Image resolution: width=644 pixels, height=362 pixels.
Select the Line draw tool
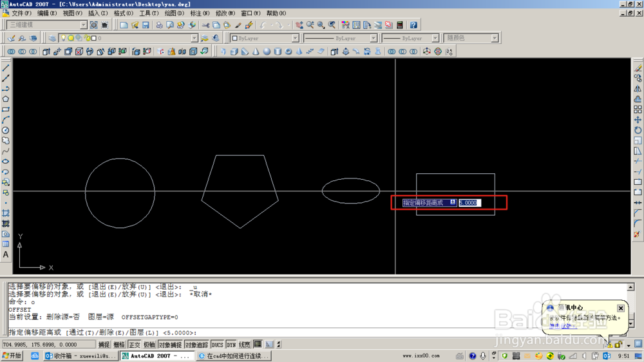coord(6,68)
